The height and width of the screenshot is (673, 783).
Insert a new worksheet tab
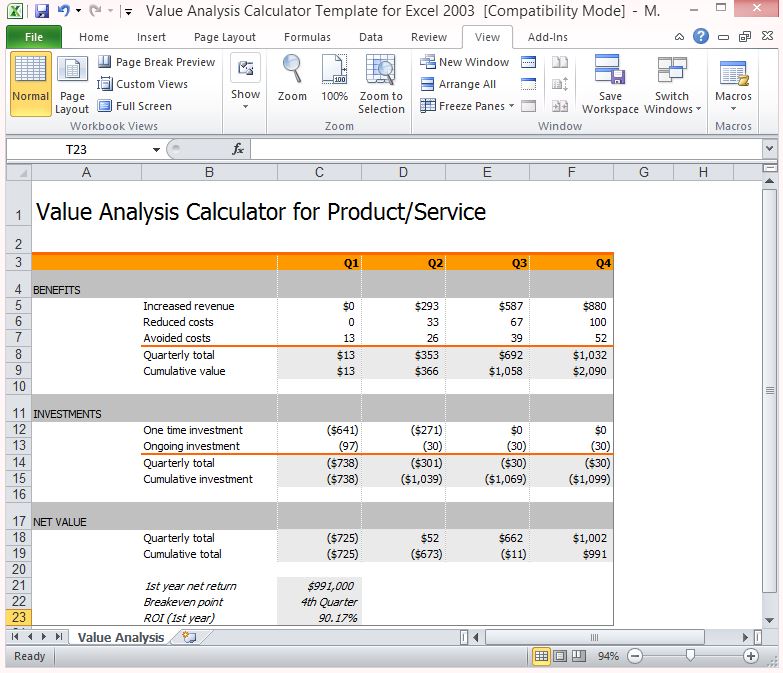190,637
